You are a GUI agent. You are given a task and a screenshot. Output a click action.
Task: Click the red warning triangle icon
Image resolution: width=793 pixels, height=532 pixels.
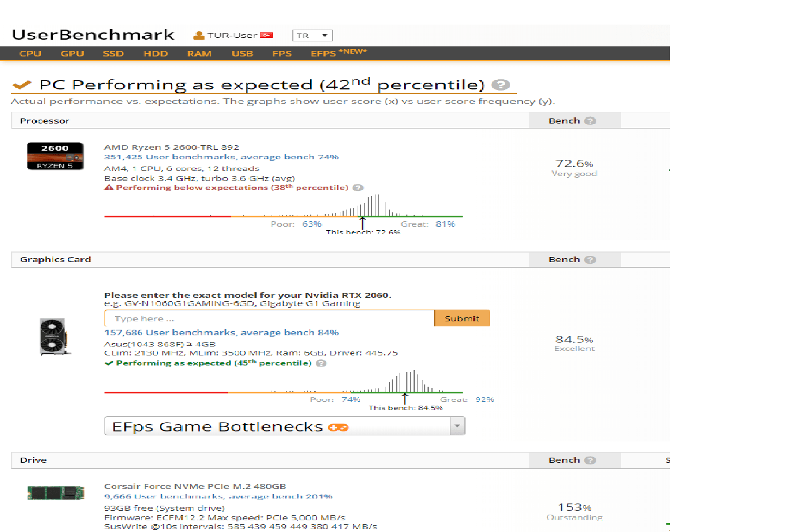[109, 187]
